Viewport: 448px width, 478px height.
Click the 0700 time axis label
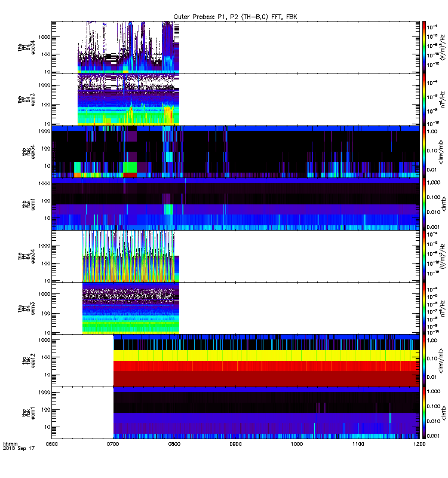[113, 444]
